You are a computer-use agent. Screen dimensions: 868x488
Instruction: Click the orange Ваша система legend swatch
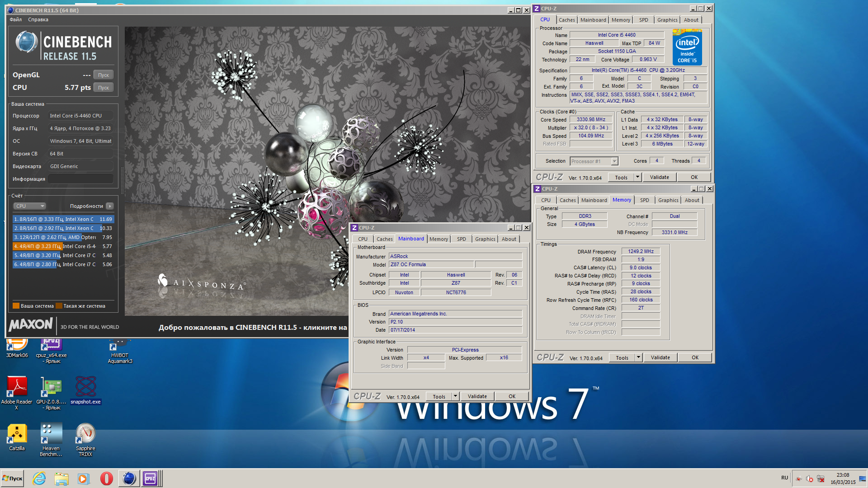tap(16, 306)
